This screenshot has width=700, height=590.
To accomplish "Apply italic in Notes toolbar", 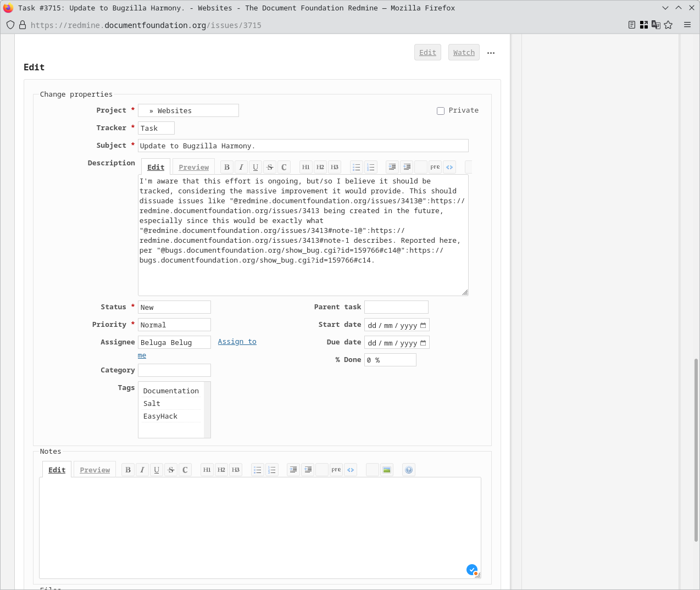I will point(142,470).
